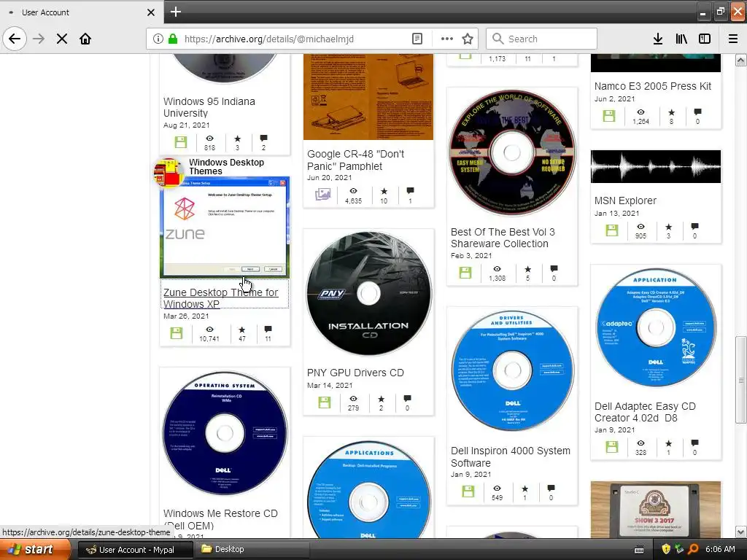The image size is (747, 560).
Task: Click the Search box
Action: pyautogui.click(x=541, y=39)
